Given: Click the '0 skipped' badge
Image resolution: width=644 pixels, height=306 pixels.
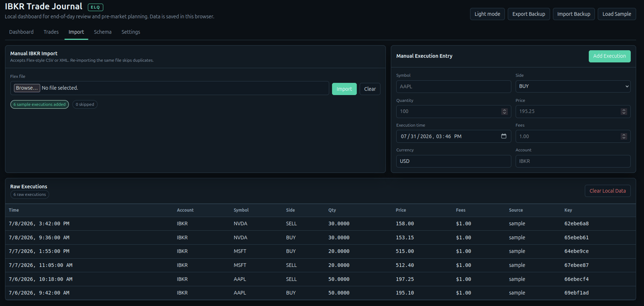Looking at the screenshot, I should (85, 104).
